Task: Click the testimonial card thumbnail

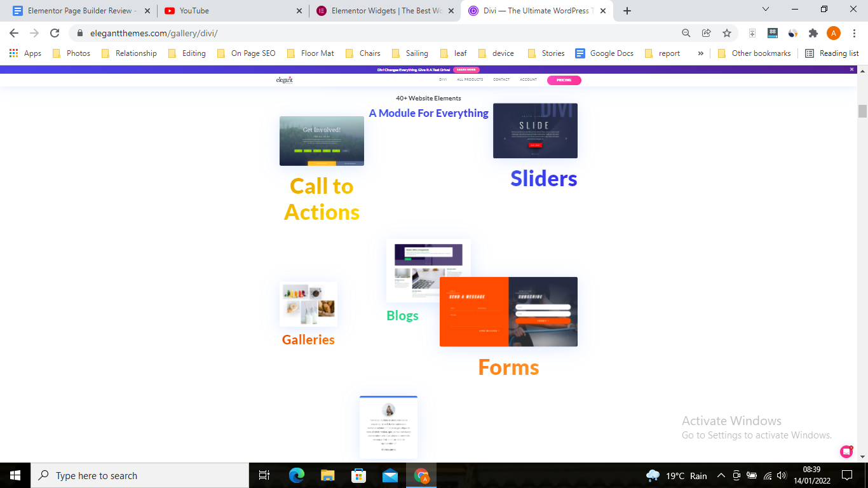Action: click(x=388, y=427)
